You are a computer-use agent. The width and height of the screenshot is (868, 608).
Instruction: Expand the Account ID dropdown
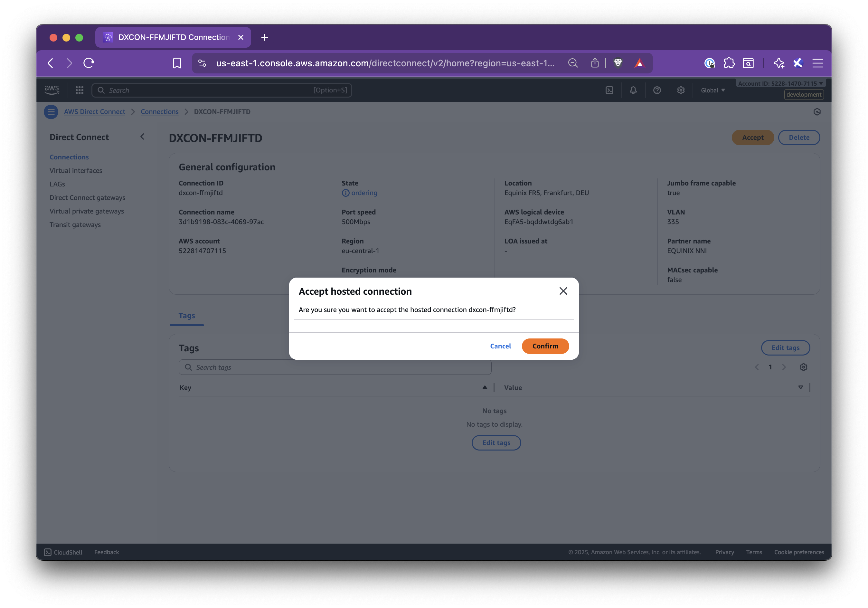coord(780,83)
